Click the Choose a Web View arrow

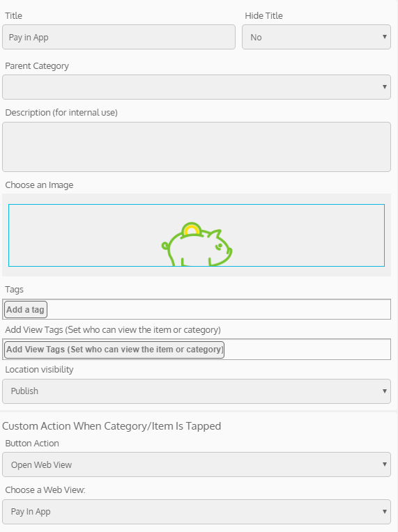tap(385, 511)
